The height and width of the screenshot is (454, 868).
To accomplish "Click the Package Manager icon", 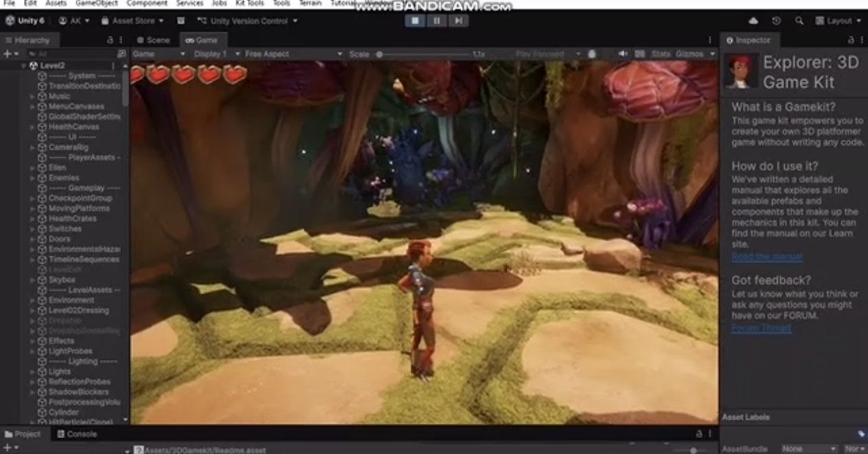I will [x=181, y=21].
